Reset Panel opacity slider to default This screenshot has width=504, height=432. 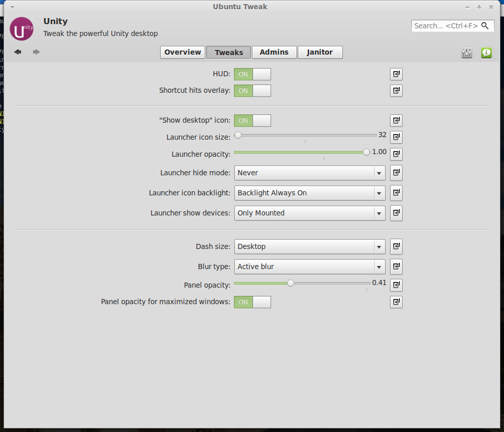[396, 285]
